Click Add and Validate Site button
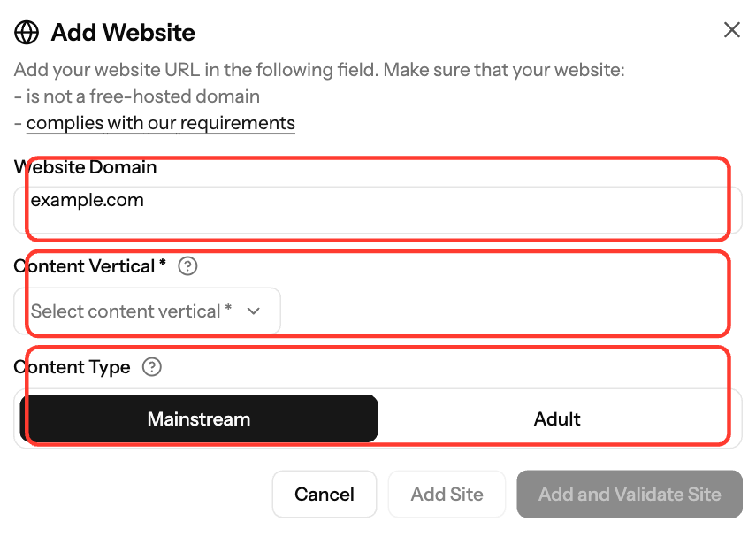The image size is (756, 537). point(630,494)
